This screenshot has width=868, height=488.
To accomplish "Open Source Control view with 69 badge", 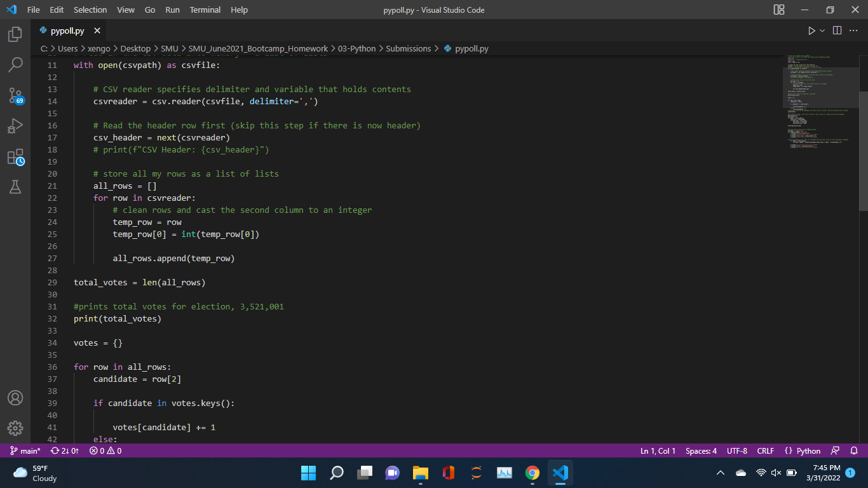I will point(15,95).
